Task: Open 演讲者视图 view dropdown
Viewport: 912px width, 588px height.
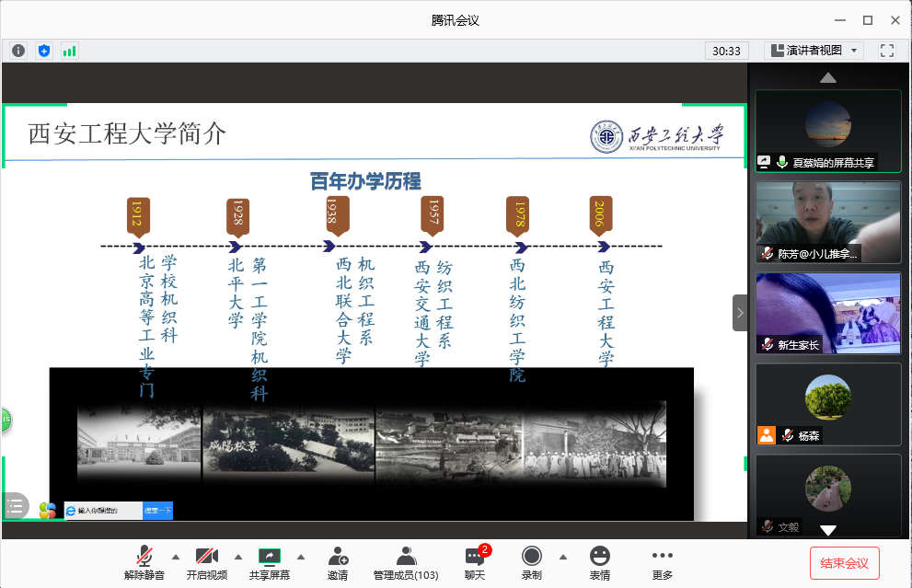Action: (814, 51)
